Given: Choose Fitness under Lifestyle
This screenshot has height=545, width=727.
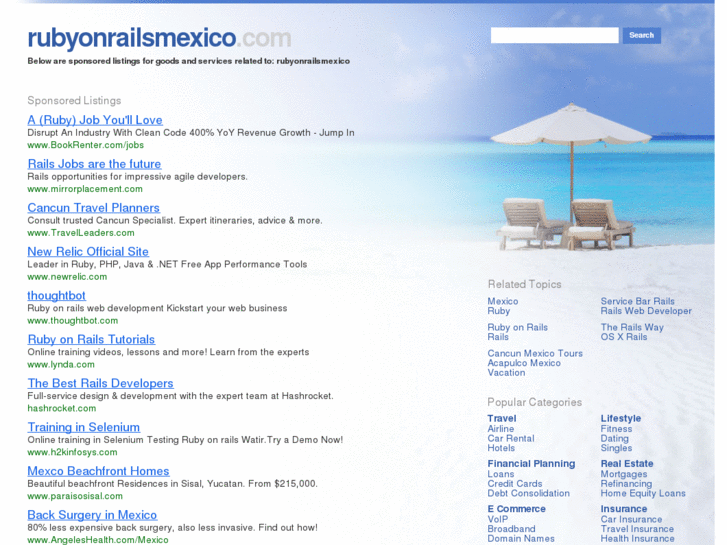Looking at the screenshot, I should click(x=616, y=429).
